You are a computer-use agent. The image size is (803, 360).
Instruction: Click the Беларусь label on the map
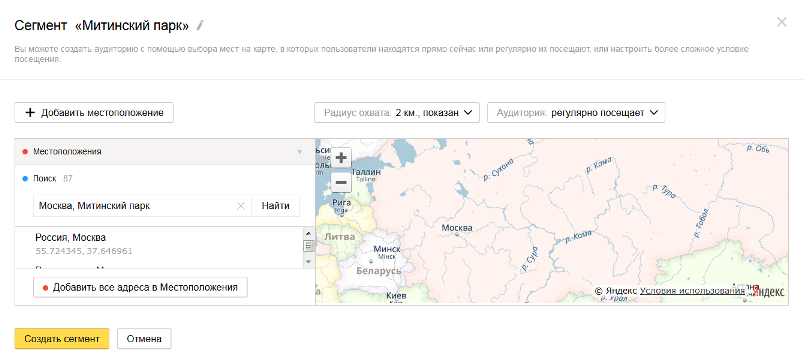[x=378, y=270]
